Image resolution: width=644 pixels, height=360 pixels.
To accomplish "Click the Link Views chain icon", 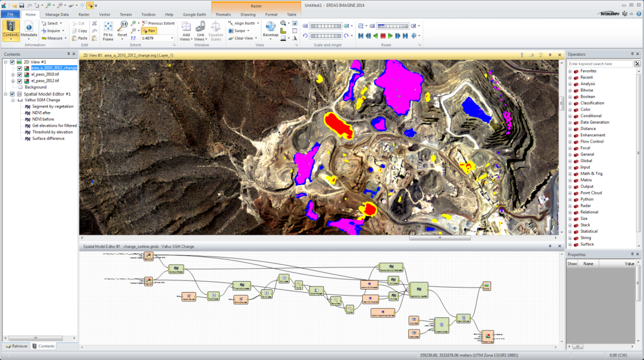I will coord(201,26).
